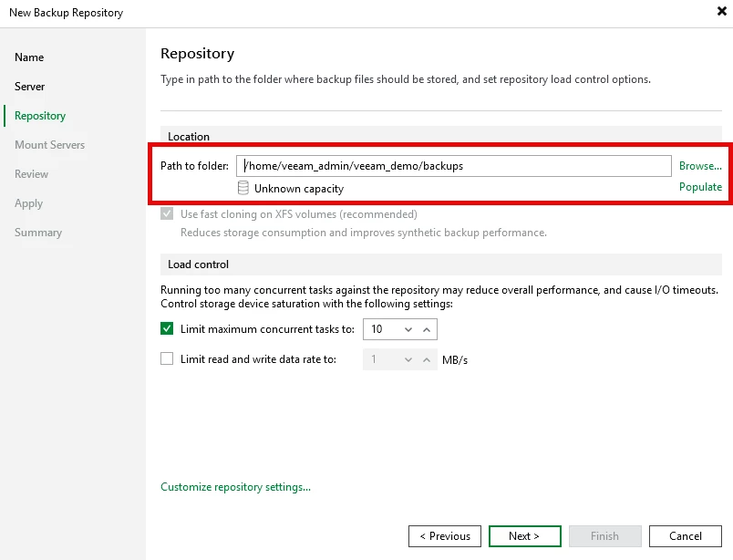Click the Path to folder input field

(x=453, y=166)
